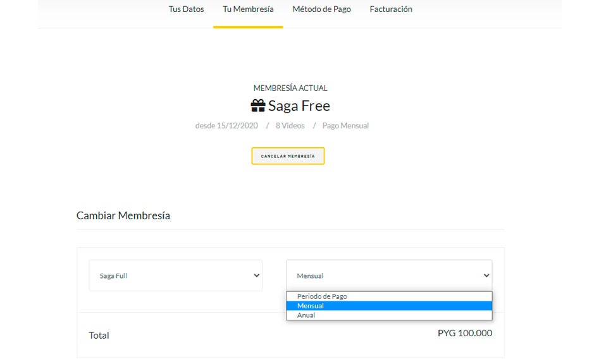Pick the Periodo de Pago placeholder option
Image resolution: width=599 pixels, height=364 pixels.
pos(389,296)
